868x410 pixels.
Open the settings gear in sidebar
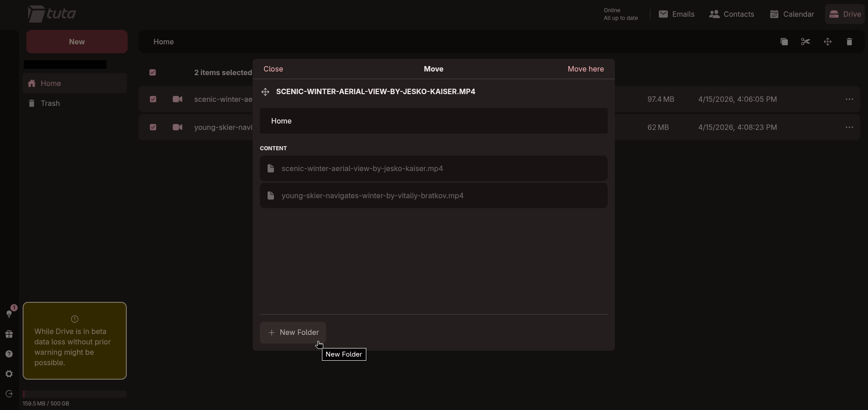9,374
